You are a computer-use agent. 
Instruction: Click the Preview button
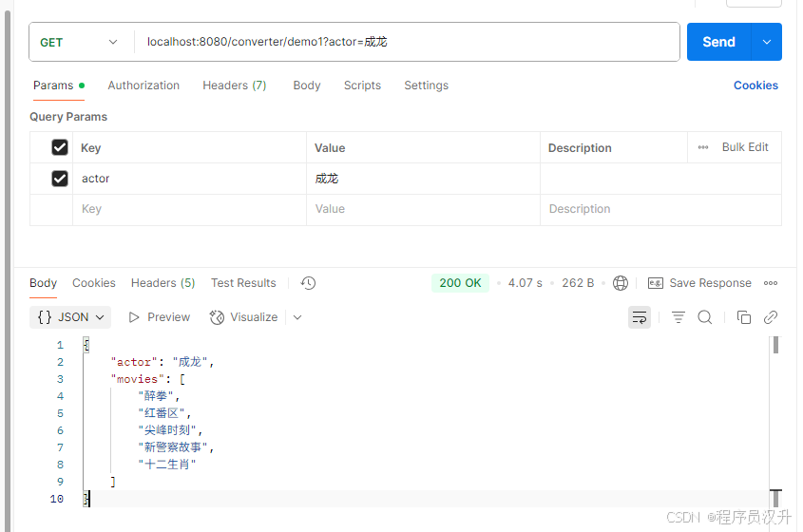(159, 317)
